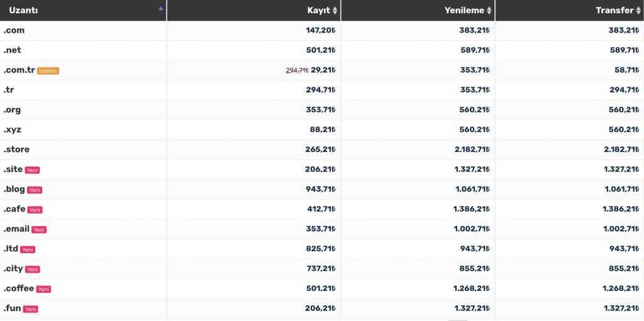Click the struck-through 294,71₺ old price
This screenshot has height=321, width=644.
tap(297, 70)
